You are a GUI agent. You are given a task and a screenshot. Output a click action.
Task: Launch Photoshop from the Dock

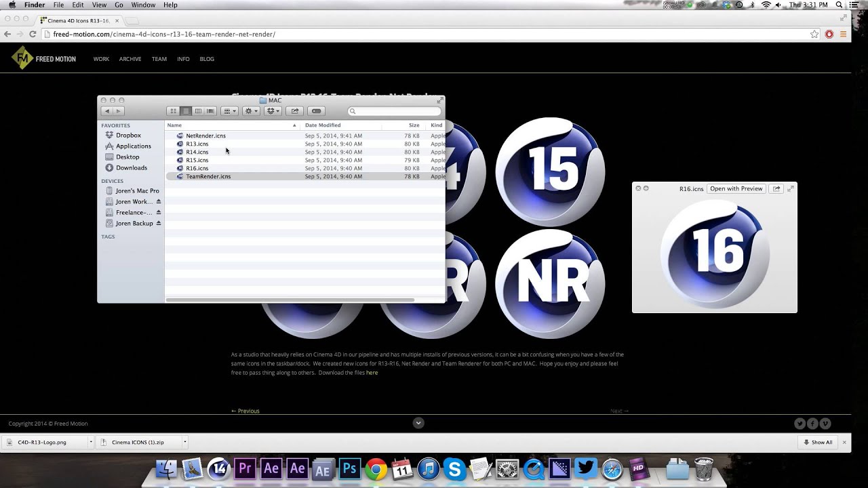coord(350,468)
